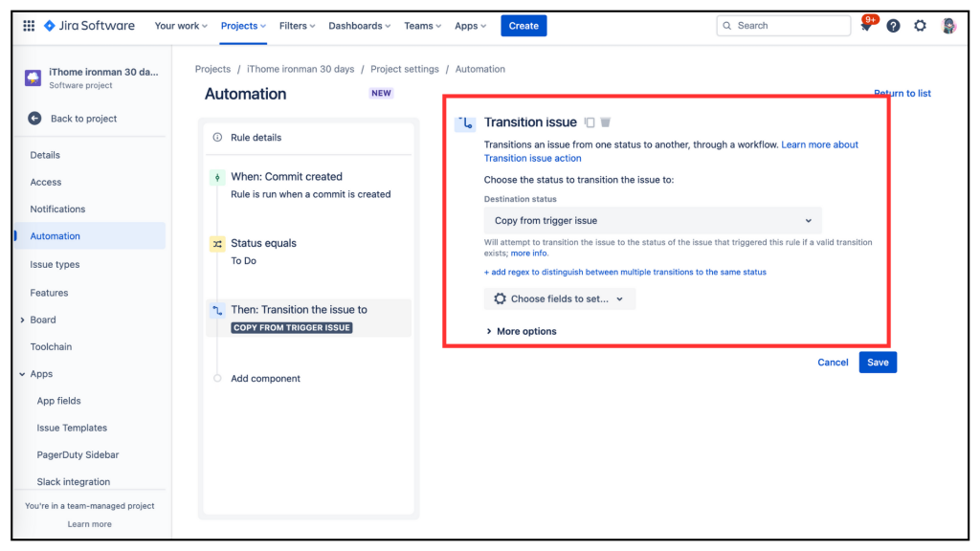
Task: Open the Projects menu
Action: click(x=243, y=26)
